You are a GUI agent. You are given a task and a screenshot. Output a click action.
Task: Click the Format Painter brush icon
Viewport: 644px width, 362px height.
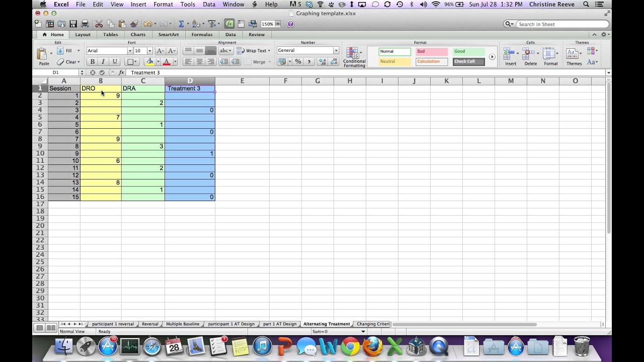click(x=134, y=24)
